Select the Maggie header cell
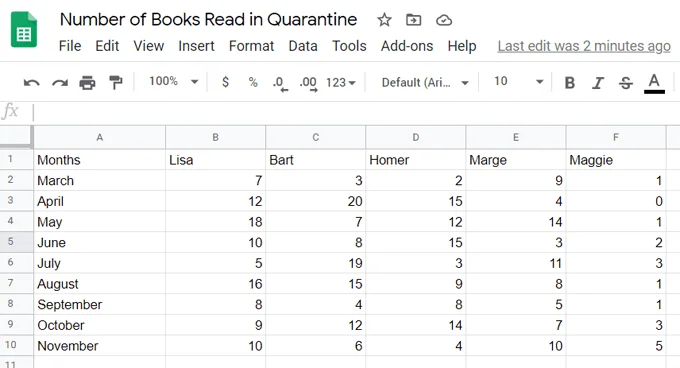The image size is (680, 368). point(616,160)
